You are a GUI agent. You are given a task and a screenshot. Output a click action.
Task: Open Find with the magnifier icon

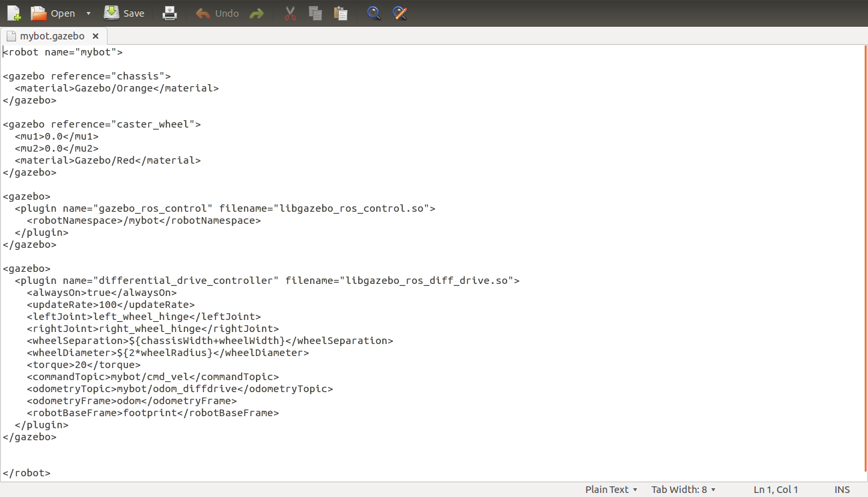(374, 13)
